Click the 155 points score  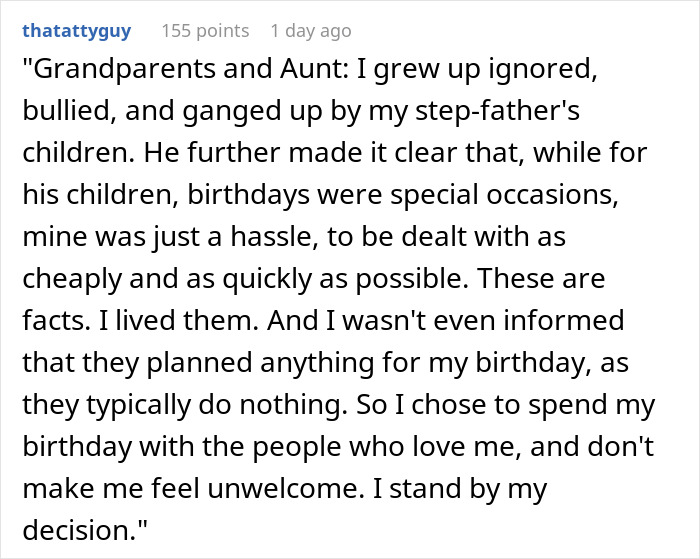(205, 31)
